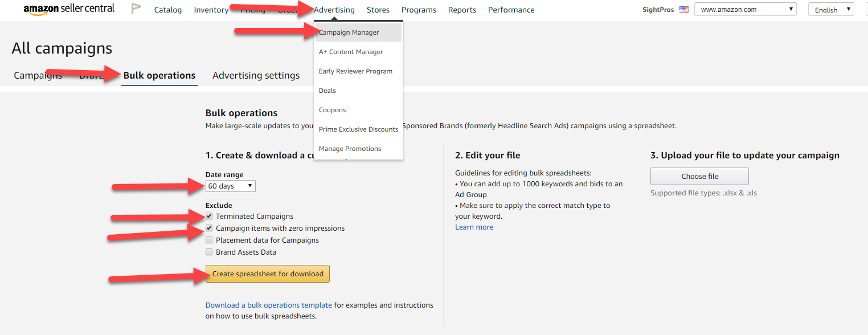The image size is (868, 335).
Task: Open the Bulk operations tab
Action: pos(159,75)
